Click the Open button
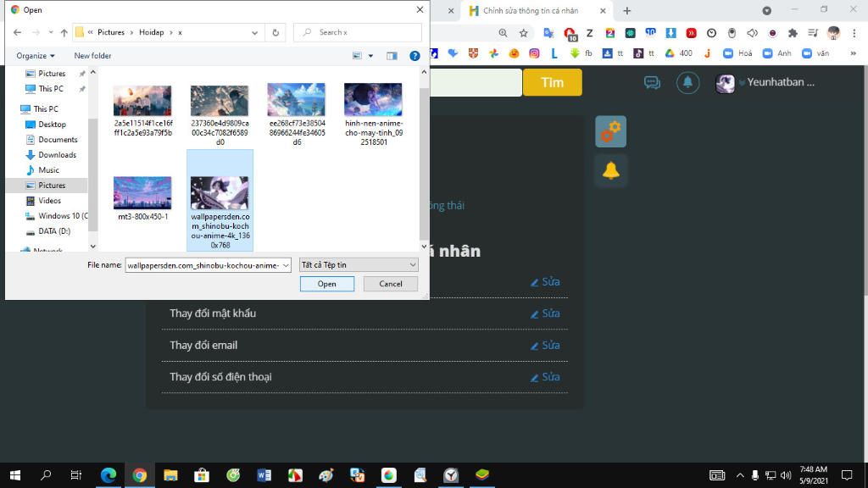868x488 pixels. coord(326,284)
